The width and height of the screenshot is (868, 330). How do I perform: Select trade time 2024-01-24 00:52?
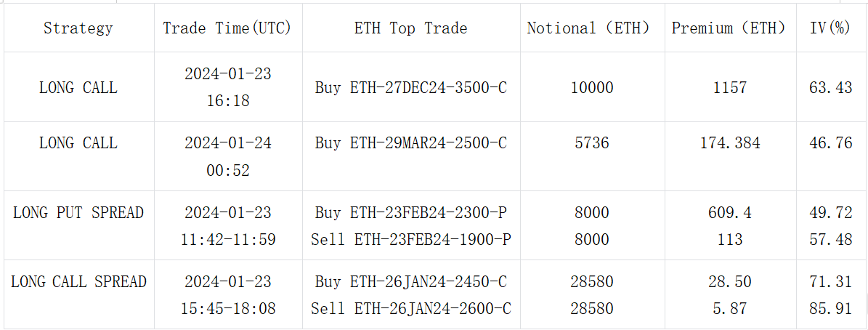click(227, 156)
